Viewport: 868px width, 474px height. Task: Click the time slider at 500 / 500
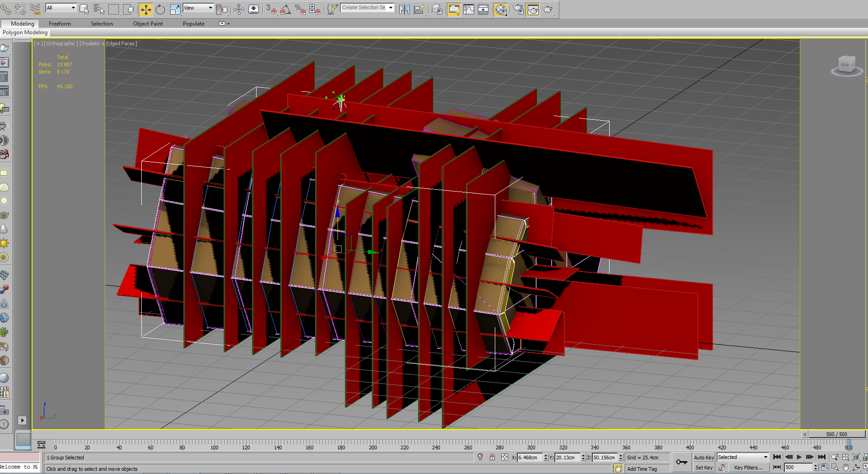point(836,434)
